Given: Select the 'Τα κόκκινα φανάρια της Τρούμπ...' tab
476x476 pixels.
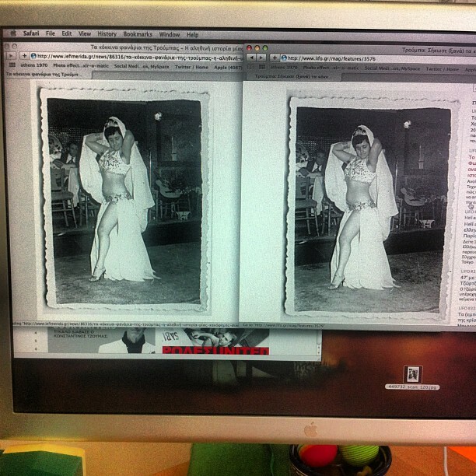Looking at the screenshot, I should click(x=47, y=75).
